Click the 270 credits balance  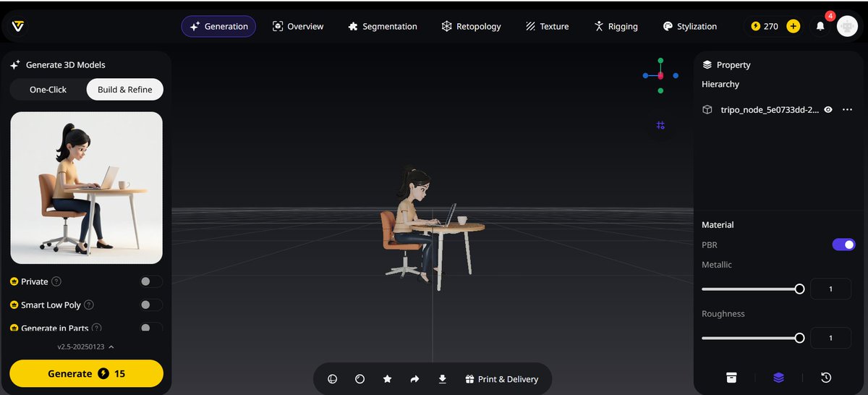pyautogui.click(x=765, y=26)
